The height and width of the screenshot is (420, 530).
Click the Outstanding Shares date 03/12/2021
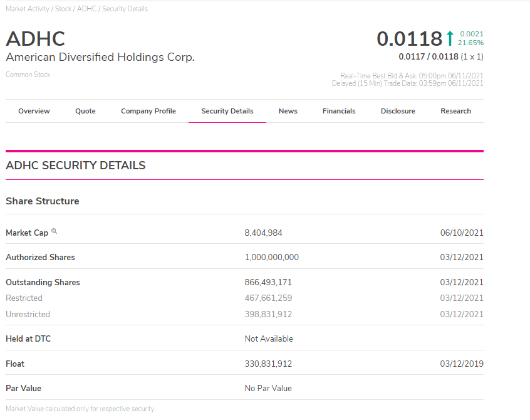[x=462, y=282]
